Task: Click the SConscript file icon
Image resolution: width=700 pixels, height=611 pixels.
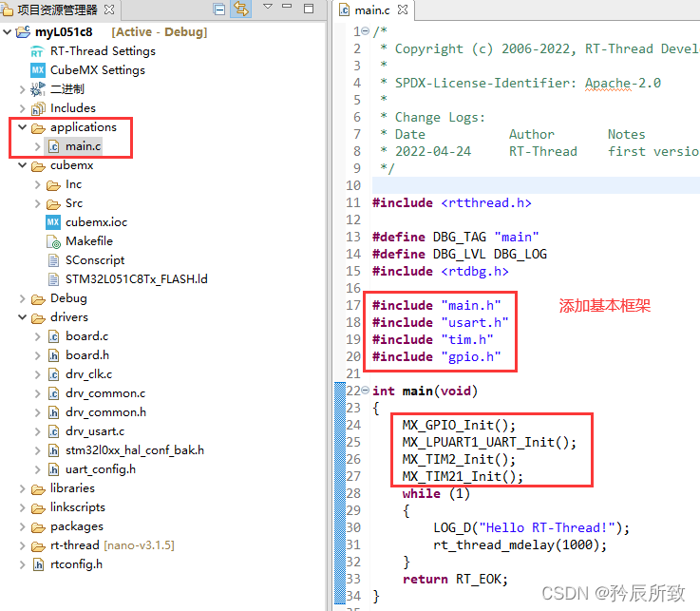Action: coord(53,260)
